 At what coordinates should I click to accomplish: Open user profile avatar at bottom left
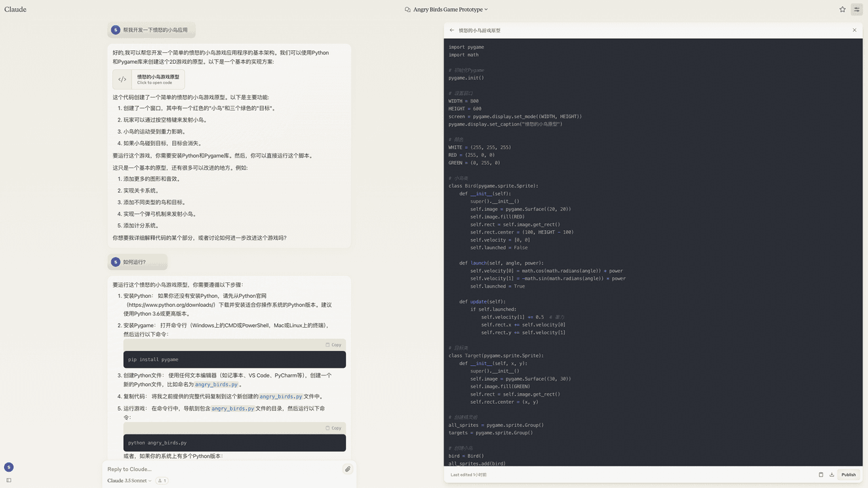9,467
